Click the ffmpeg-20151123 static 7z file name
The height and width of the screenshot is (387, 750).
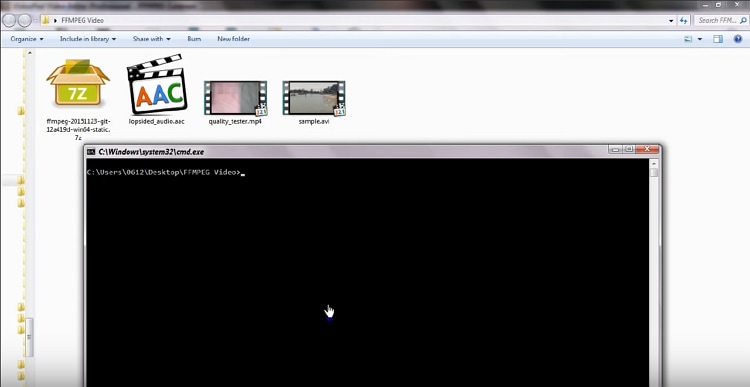[x=78, y=130]
